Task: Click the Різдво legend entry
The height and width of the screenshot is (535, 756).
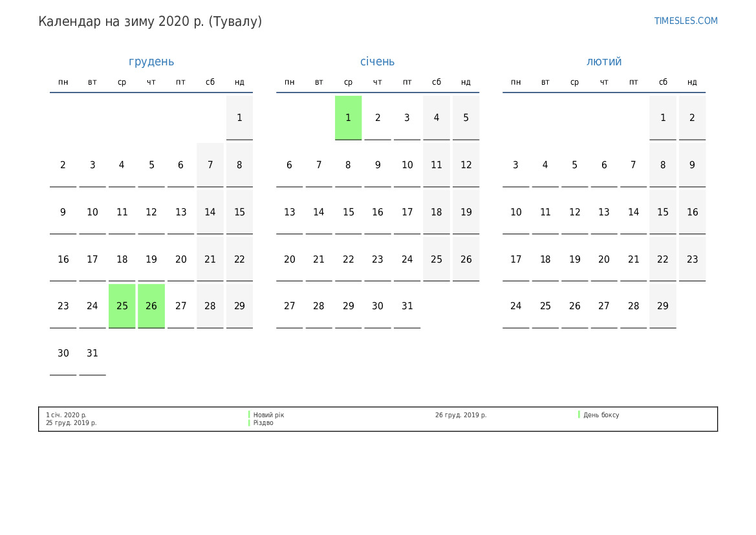Action: pos(263,423)
